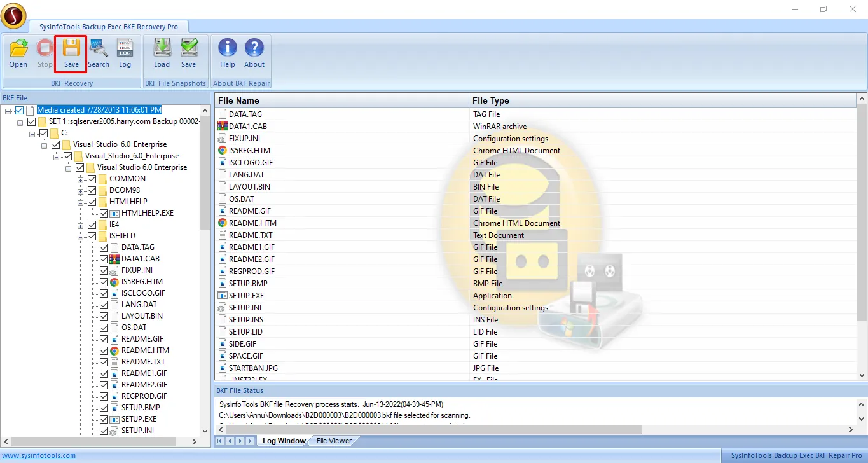Click ISCLOGO.GIF image icon in file list
The height and width of the screenshot is (463, 868).
pyautogui.click(x=223, y=163)
